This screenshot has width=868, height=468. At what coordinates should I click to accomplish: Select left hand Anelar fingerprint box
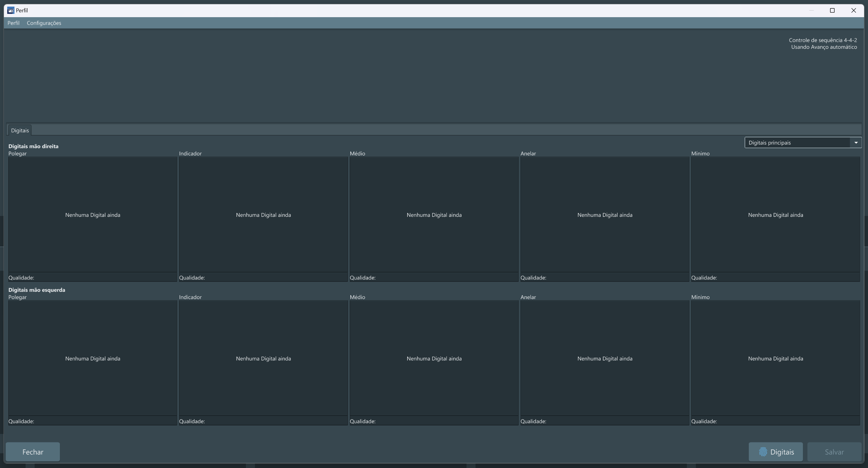click(605, 358)
